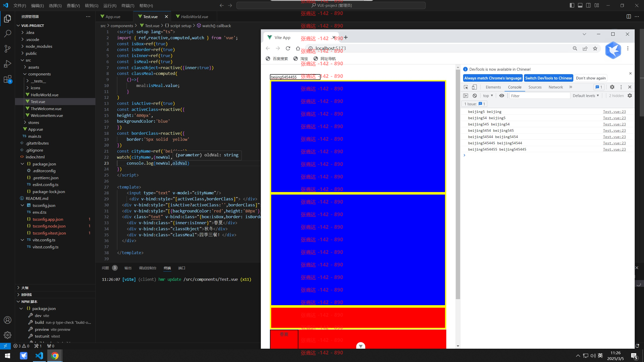Image resolution: width=644 pixels, height=362 pixels.
Task: Toggle bottom panel layout icon
Action: point(580,5)
